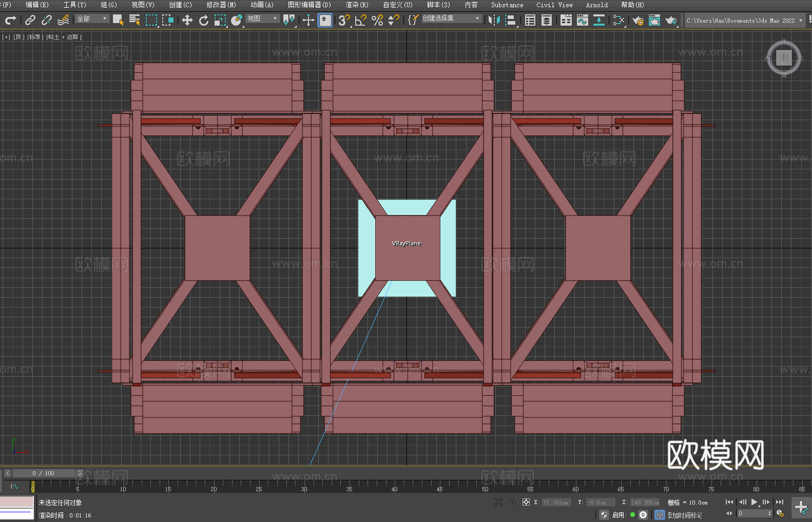This screenshot has width=812, height=522.
Task: Activate the Select and Move tool
Action: pyautogui.click(x=187, y=20)
